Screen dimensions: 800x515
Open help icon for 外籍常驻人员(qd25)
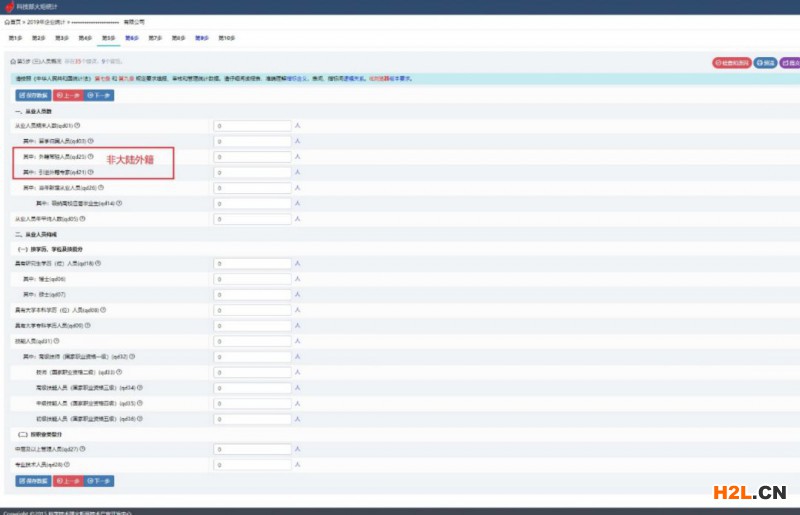90,157
